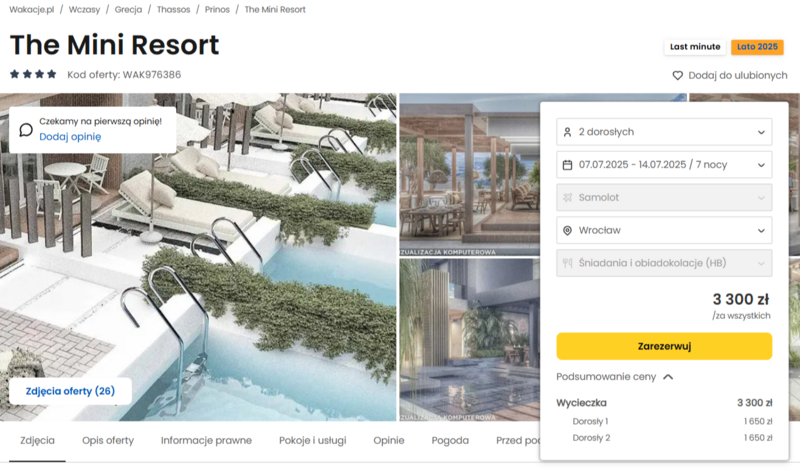Open the restaurant terrace visualization thumbnail
Screen dimensions: 800x475
click(x=469, y=174)
